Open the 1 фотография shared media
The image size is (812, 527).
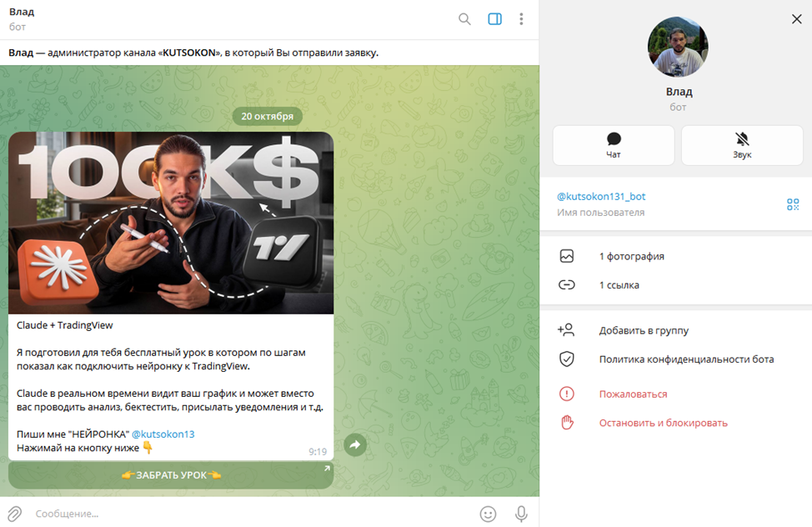coord(676,256)
